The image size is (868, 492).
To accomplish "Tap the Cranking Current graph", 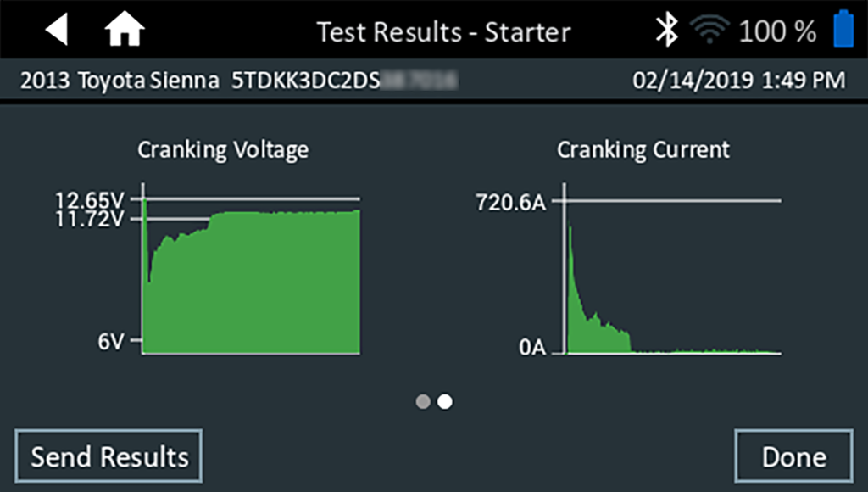I will pyautogui.click(x=672, y=288).
